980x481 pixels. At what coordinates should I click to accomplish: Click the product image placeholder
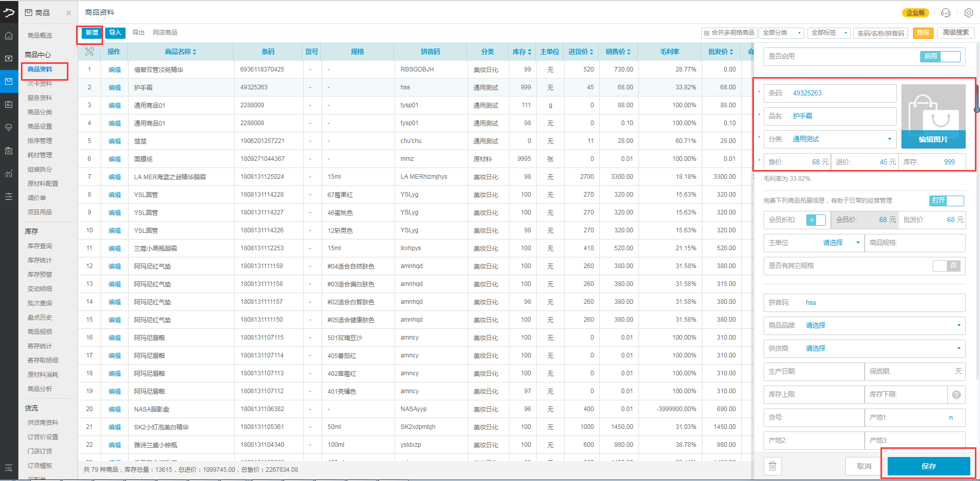click(933, 108)
